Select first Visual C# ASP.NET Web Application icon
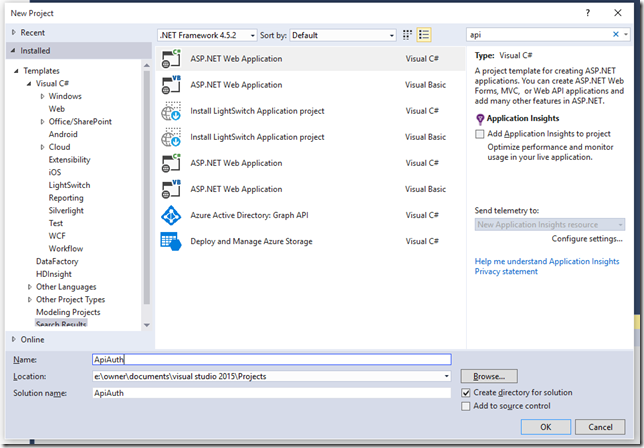 [171, 59]
